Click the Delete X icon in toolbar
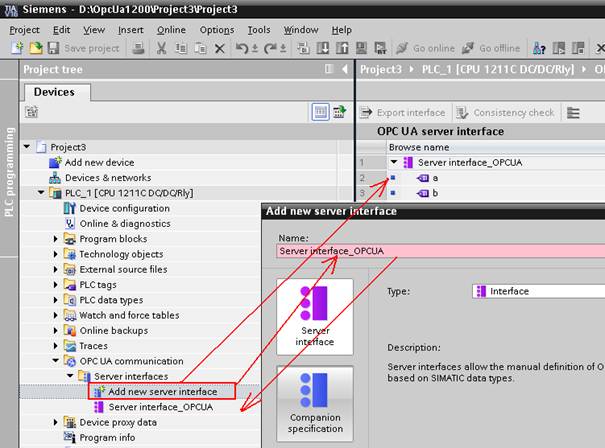 220,48
